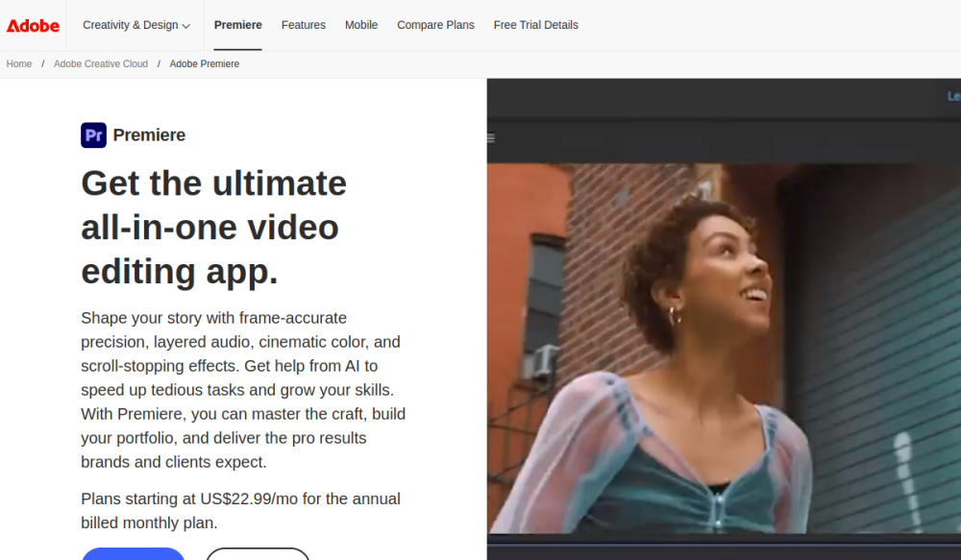
Task: Select the Mobile navigation item
Action: pos(360,25)
